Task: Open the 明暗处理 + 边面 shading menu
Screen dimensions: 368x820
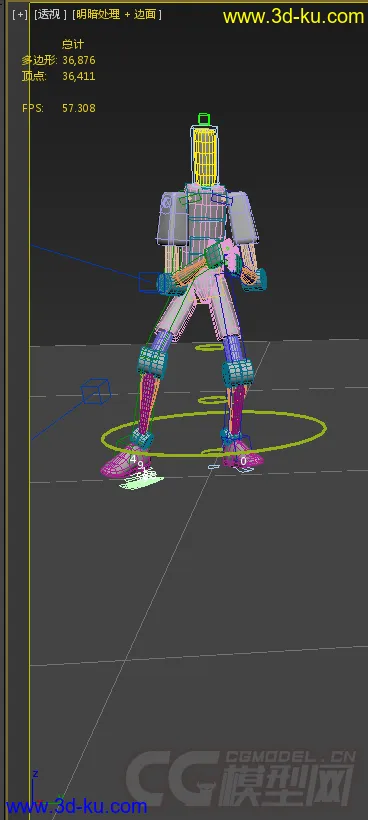Action: click(117, 15)
